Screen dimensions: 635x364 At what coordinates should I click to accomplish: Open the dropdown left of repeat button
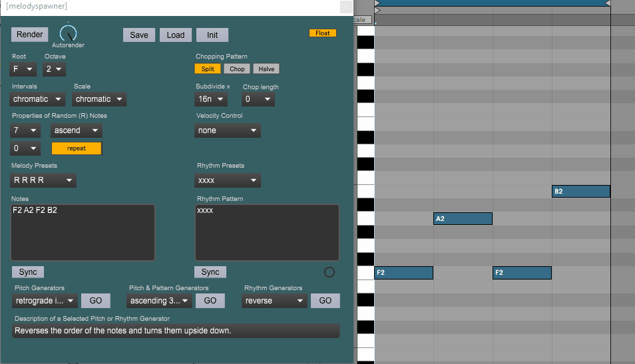click(25, 148)
